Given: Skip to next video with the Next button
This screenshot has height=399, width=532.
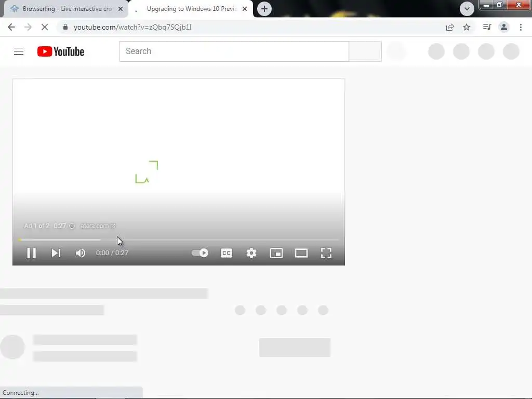Looking at the screenshot, I should [56, 253].
